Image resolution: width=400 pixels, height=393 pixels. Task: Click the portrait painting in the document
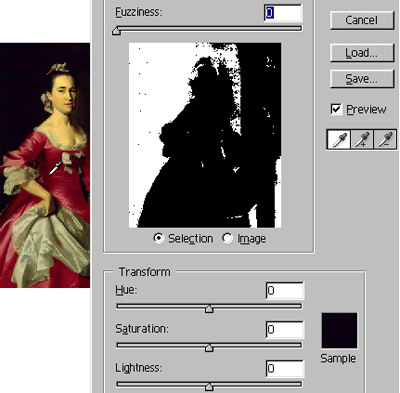[x=45, y=165]
